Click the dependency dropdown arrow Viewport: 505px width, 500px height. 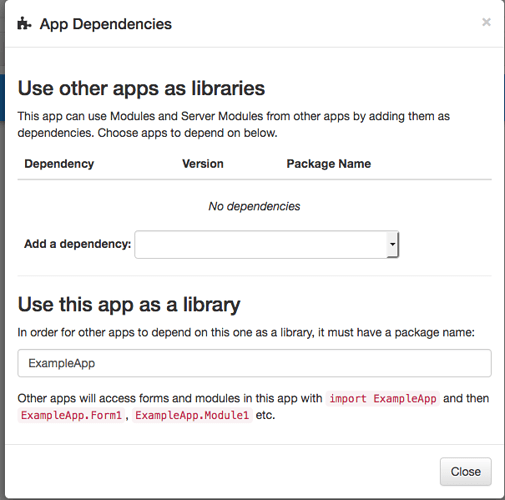(392, 244)
